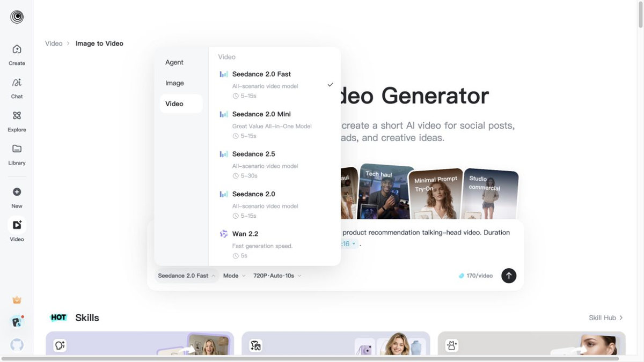Click the crown premium icon

tap(17, 300)
